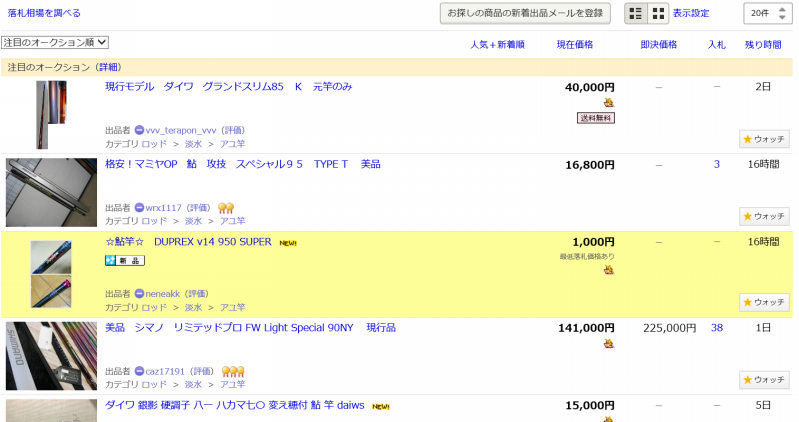Open シマノ リミテッドプロ FW auction title
799x422 pixels.
coord(250,328)
